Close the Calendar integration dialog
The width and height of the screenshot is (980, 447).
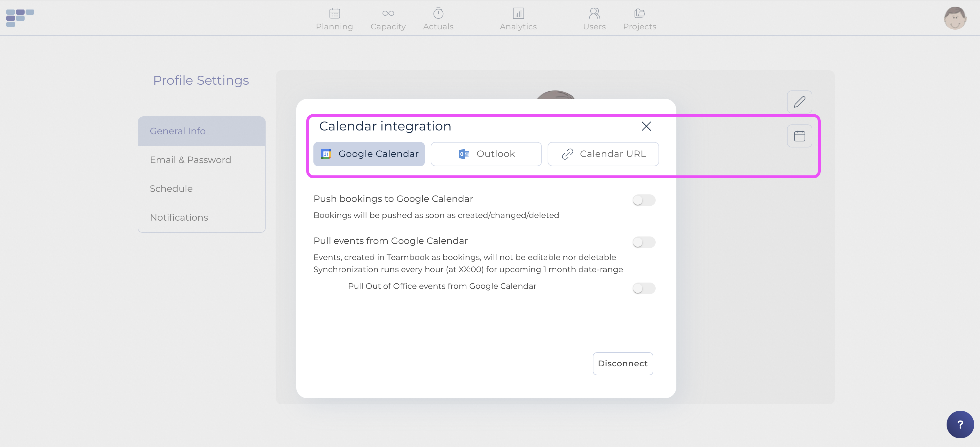[x=646, y=126]
